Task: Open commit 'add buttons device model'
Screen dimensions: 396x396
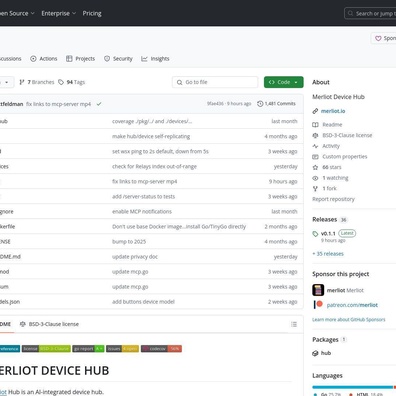Action: point(143,302)
